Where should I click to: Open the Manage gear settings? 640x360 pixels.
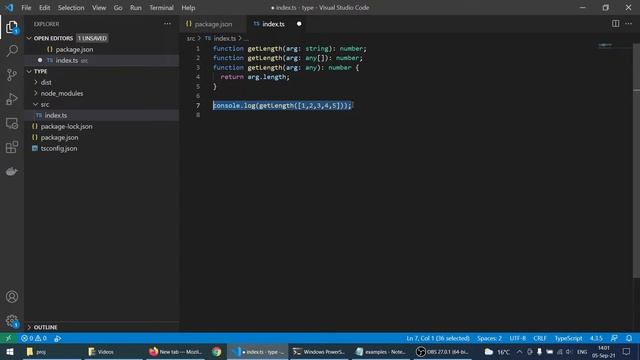click(x=12, y=321)
